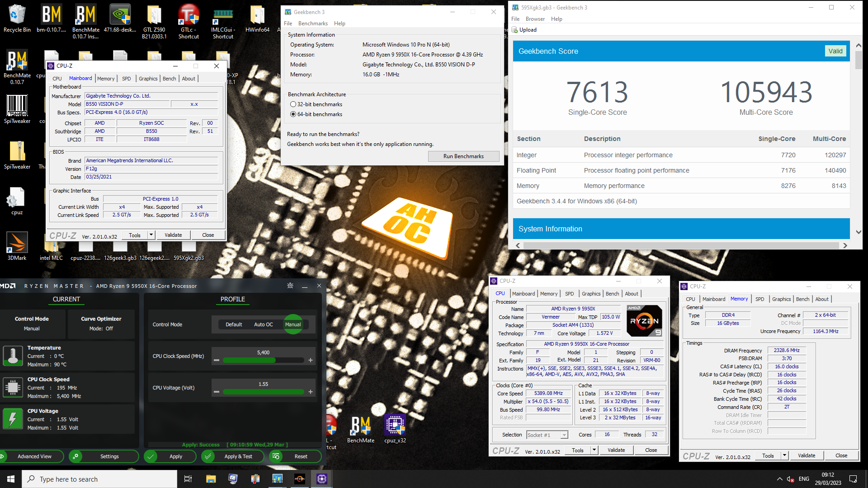868x488 pixels.
Task: Click the CPU-Z taskbar icon
Action: point(321,479)
